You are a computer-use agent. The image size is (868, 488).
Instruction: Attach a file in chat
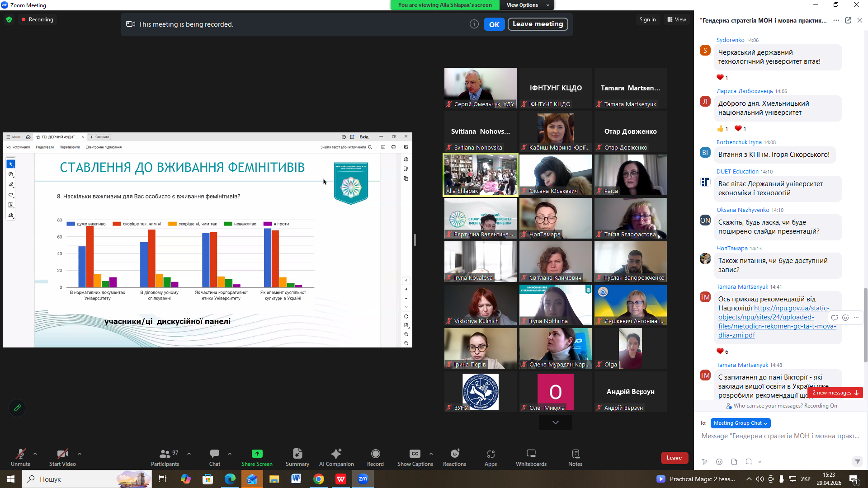point(734,462)
